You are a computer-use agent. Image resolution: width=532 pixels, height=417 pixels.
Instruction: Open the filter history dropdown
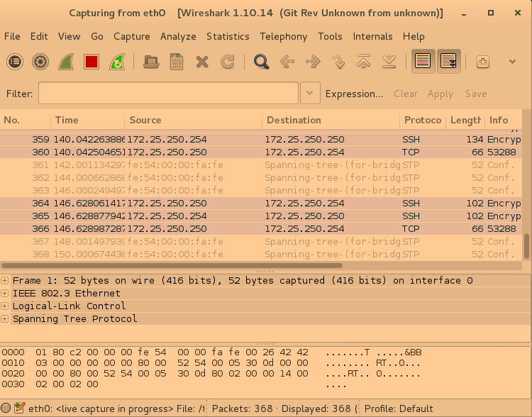pos(310,93)
